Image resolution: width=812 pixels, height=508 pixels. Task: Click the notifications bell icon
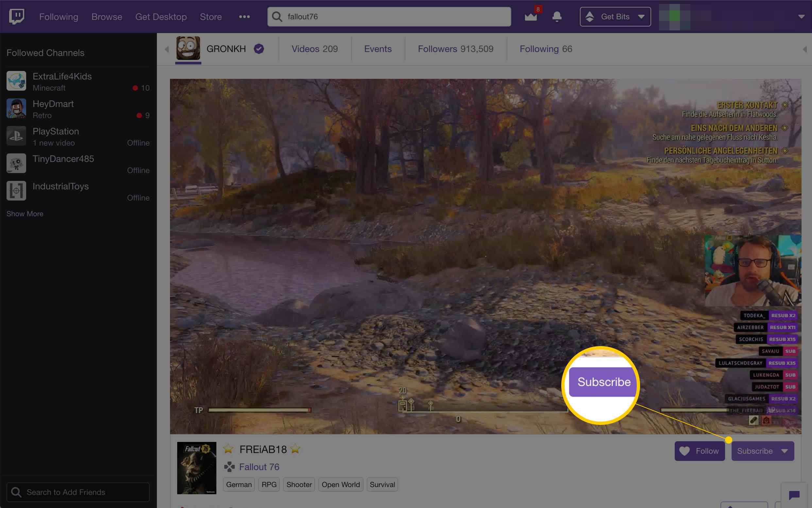[x=556, y=16]
